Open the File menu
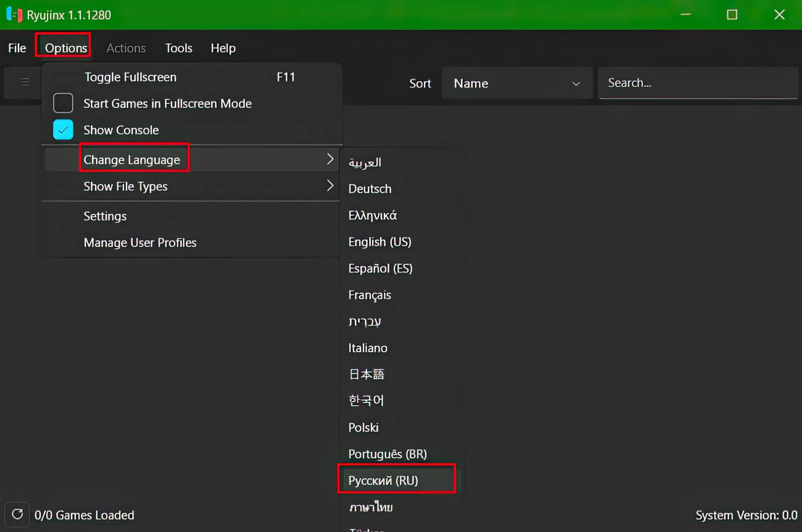802x532 pixels. click(x=17, y=48)
